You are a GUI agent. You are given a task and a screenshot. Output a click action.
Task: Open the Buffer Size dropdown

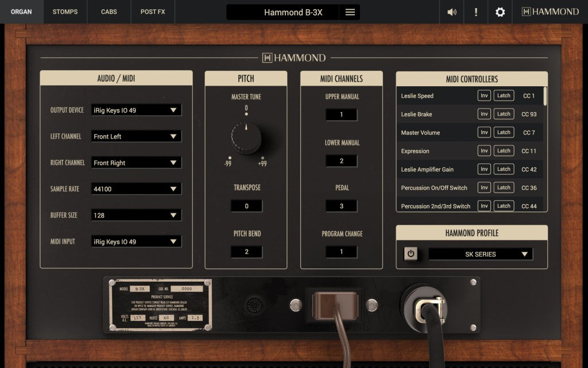(x=136, y=215)
